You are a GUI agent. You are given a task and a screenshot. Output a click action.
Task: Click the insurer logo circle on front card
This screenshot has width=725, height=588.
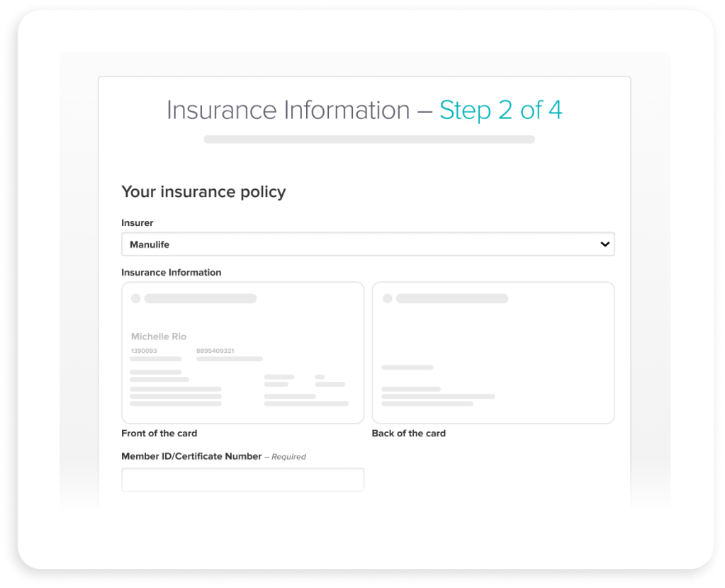pyautogui.click(x=135, y=298)
